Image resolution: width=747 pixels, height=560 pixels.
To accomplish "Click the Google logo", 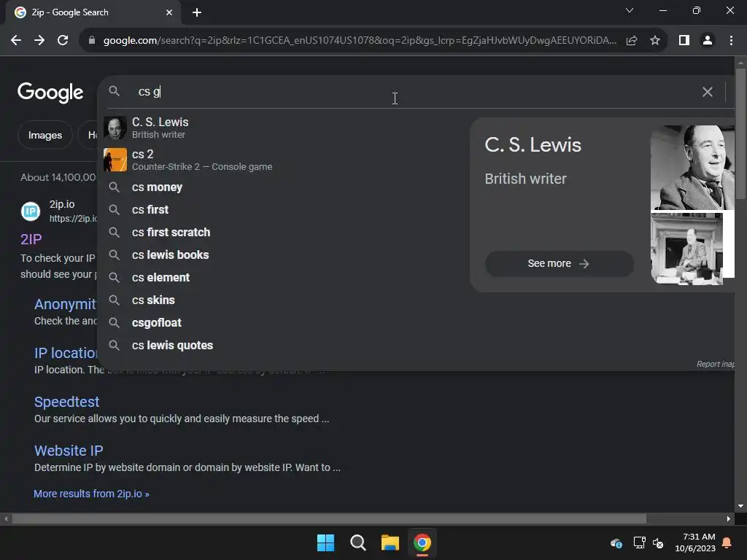I will pos(50,93).
